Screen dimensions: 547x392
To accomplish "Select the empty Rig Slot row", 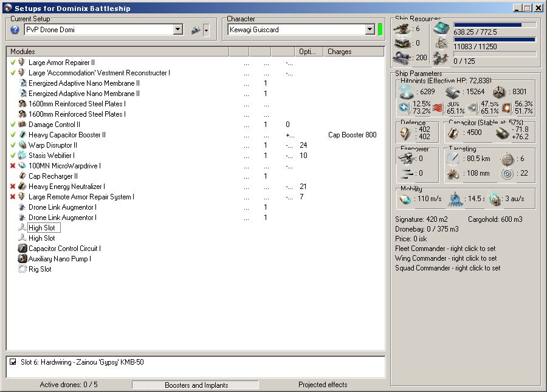I will point(40,269).
